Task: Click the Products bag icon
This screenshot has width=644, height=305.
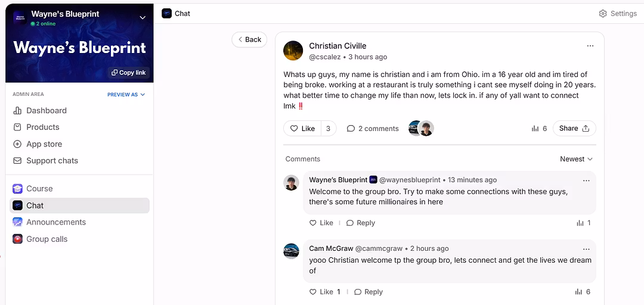Action: 17,127
